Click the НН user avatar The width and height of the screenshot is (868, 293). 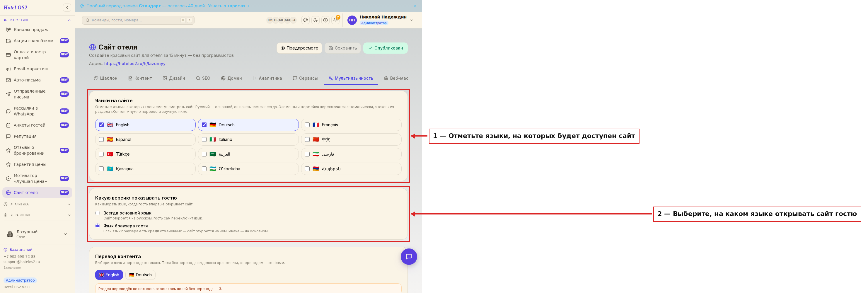pyautogui.click(x=352, y=20)
